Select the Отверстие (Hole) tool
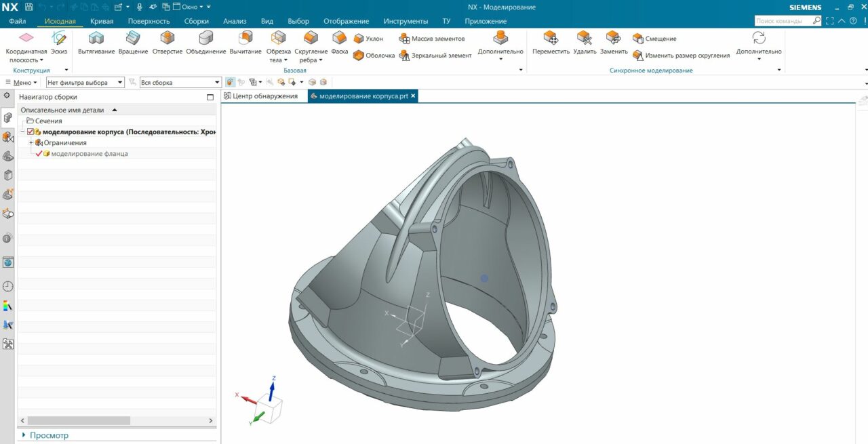This screenshot has height=444, width=868. pos(167,39)
